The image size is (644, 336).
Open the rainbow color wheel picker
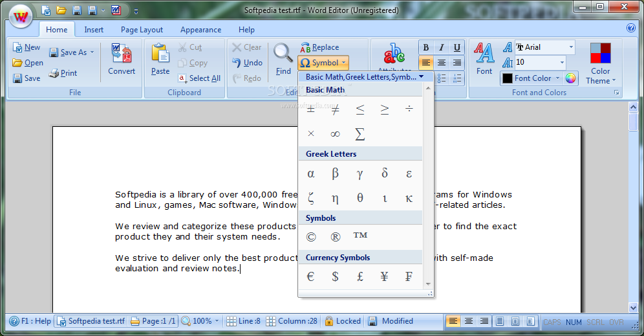coord(570,78)
